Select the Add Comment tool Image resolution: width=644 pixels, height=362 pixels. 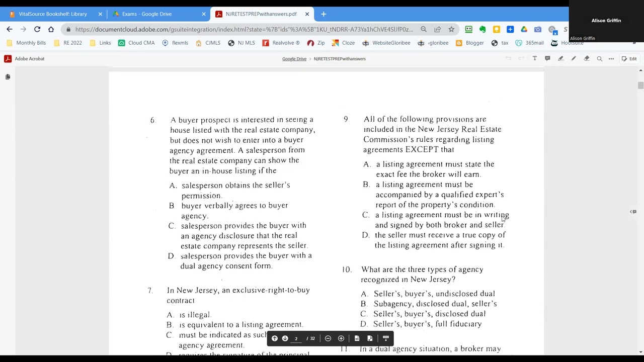547,59
